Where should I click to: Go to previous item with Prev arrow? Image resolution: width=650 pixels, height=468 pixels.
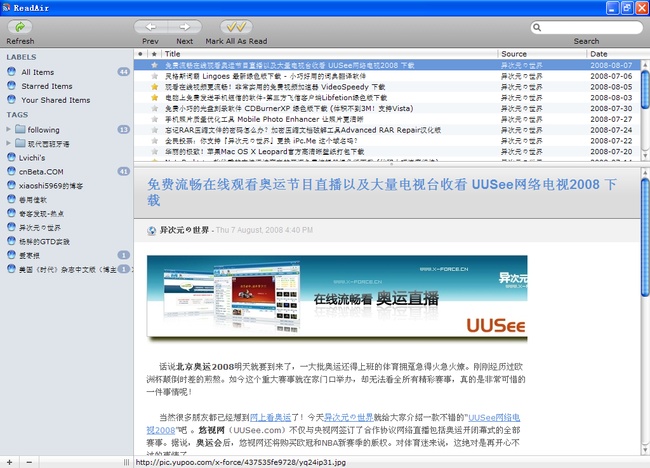pos(150,27)
